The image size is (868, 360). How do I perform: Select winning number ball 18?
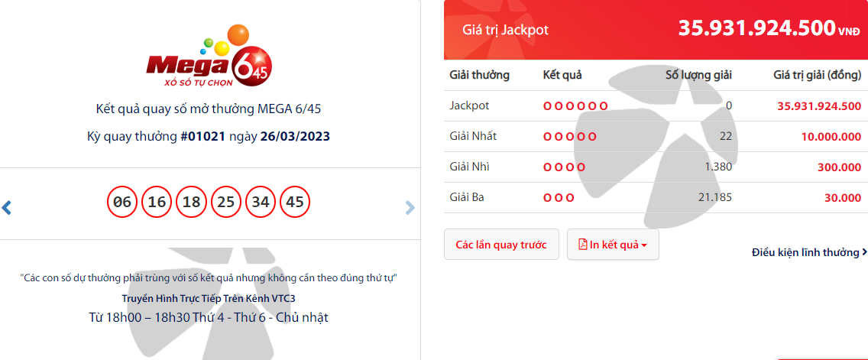coord(191,202)
